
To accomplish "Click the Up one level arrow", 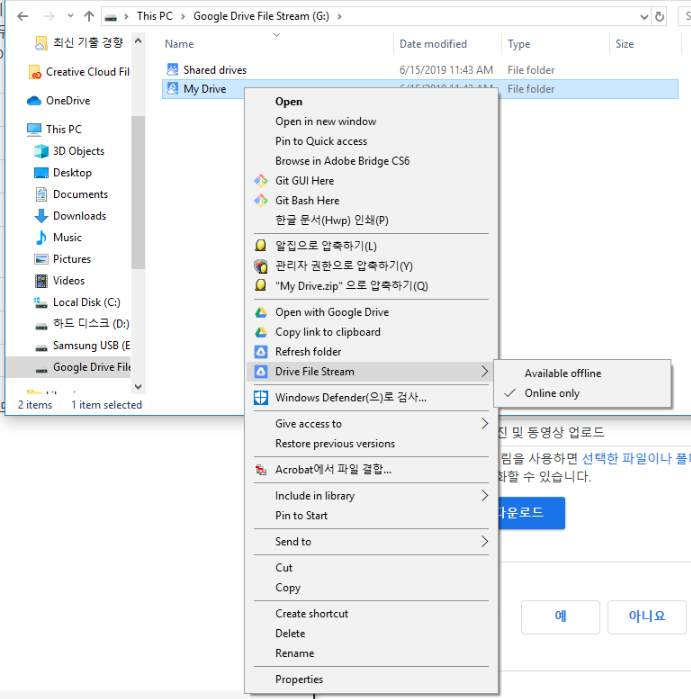I will [x=89, y=16].
